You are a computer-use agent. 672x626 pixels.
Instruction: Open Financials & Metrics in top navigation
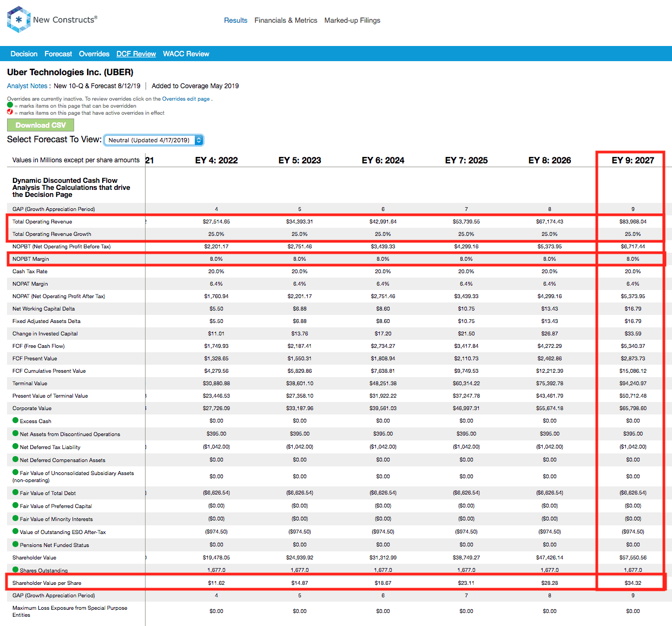[x=286, y=21]
